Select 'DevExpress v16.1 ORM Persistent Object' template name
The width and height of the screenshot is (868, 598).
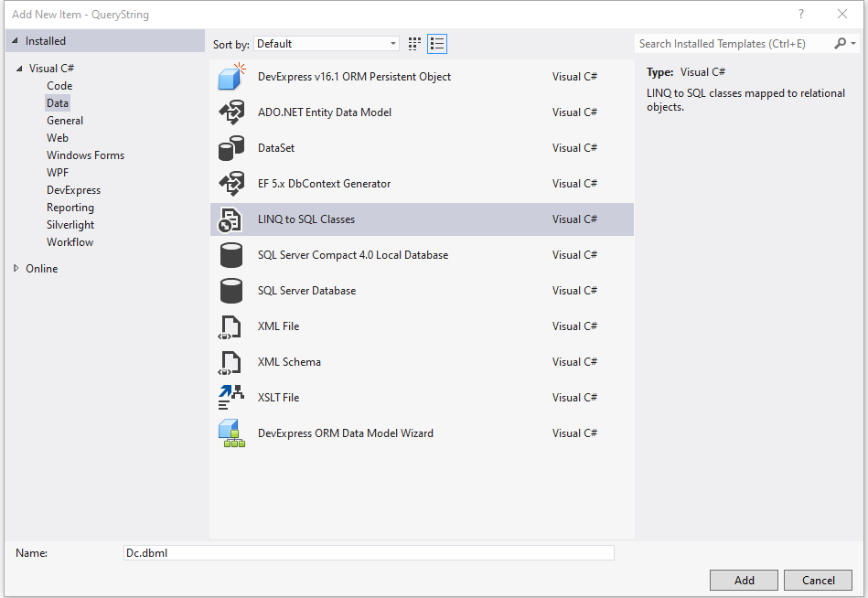tap(354, 77)
